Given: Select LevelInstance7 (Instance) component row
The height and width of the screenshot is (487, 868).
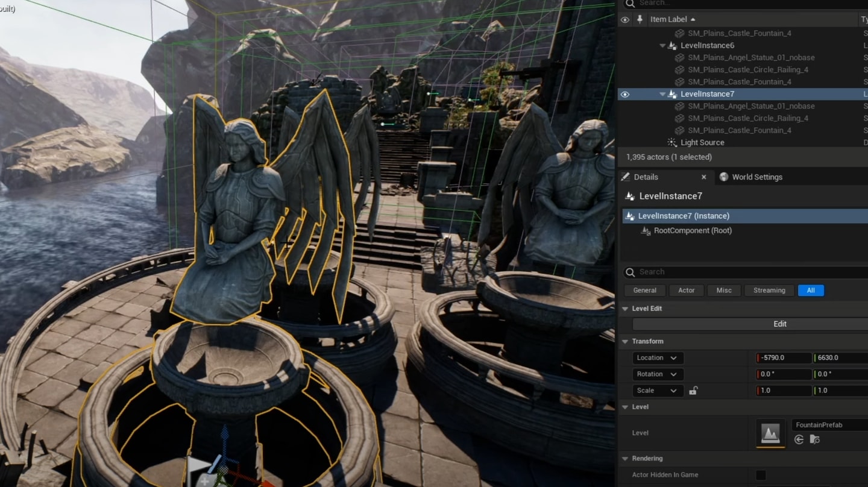Looking at the screenshot, I should click(x=745, y=216).
